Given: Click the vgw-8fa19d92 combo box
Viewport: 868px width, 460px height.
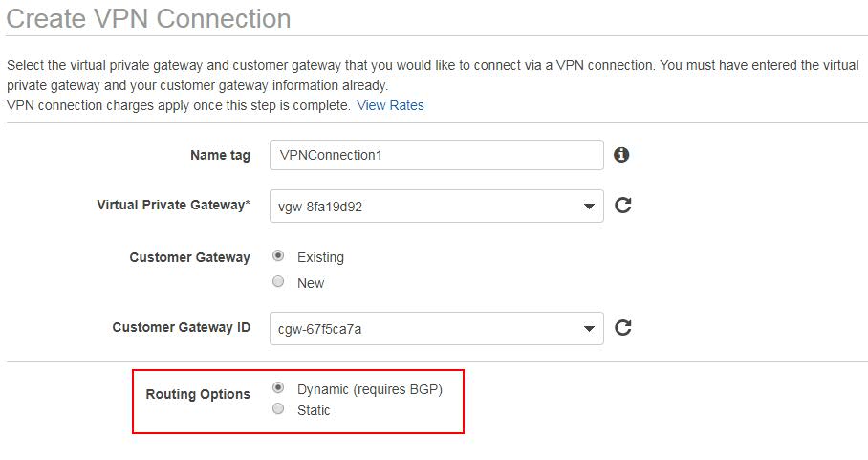Looking at the screenshot, I should tap(436, 207).
